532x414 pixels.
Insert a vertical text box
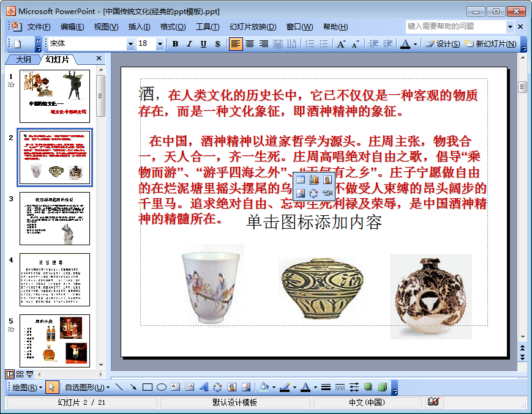click(x=190, y=387)
